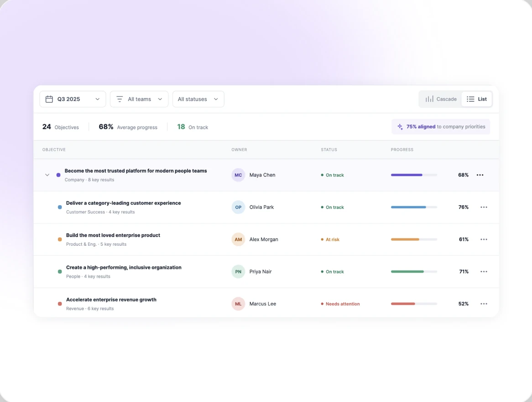Click the blue dot beside Deliver a category-leading
The height and width of the screenshot is (402, 532).
tap(60, 207)
